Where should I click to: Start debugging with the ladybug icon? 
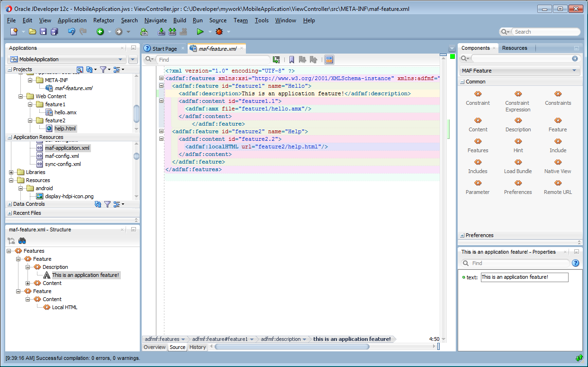click(219, 32)
